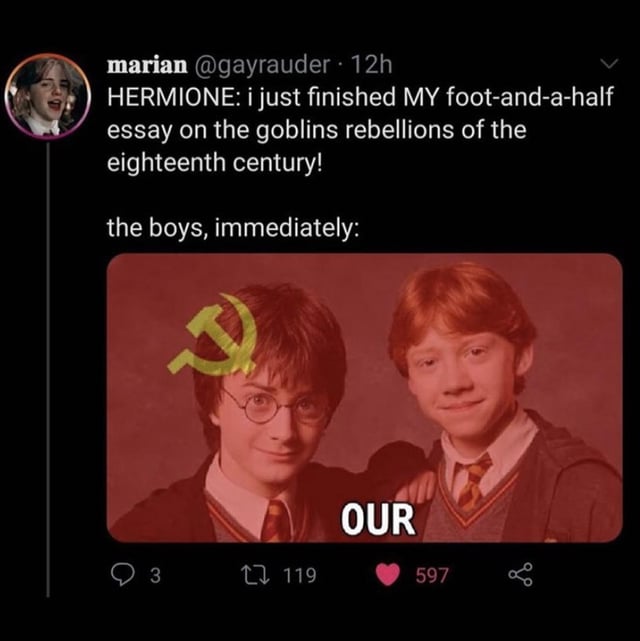
Task: Tap the share icon beside likes
Action: tap(520, 574)
